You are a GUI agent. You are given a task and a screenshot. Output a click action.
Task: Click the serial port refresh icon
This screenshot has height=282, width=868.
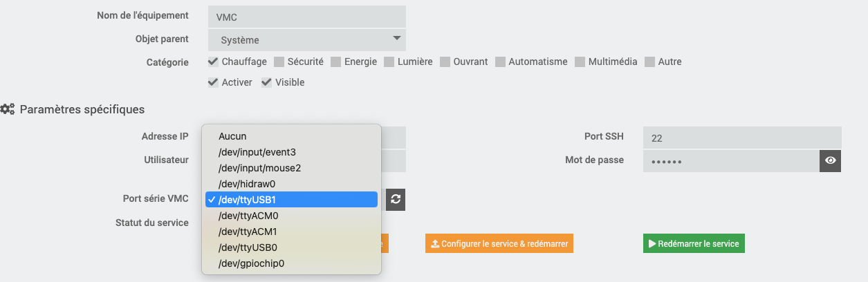[x=396, y=199]
